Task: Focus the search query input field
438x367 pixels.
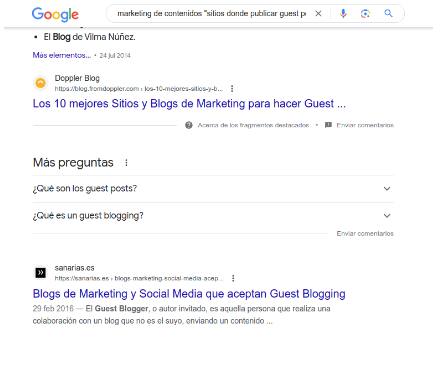Action: click(x=211, y=14)
